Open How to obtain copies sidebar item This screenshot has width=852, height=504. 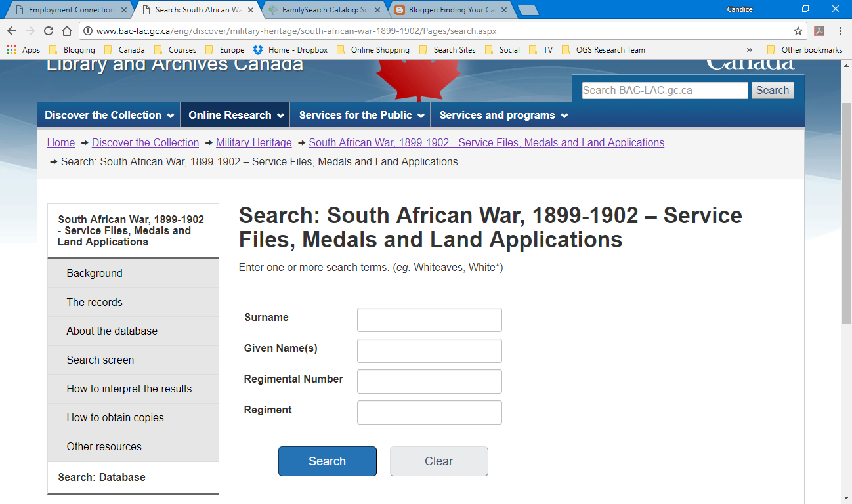point(115,417)
